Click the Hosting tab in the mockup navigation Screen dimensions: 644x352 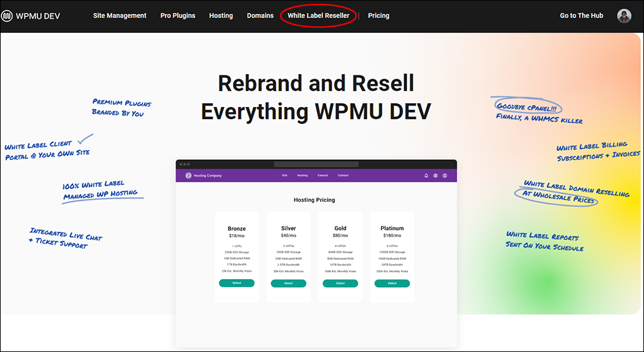[302, 175]
